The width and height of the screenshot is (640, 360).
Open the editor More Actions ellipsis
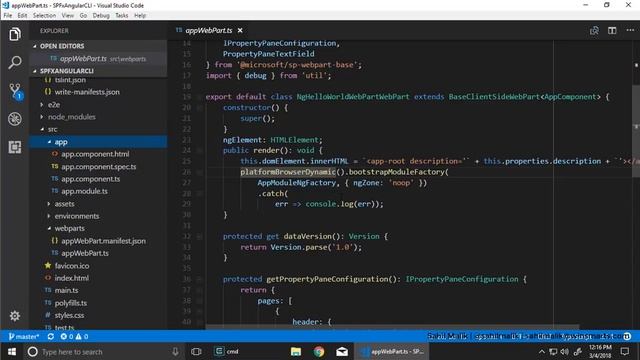[x=630, y=31]
